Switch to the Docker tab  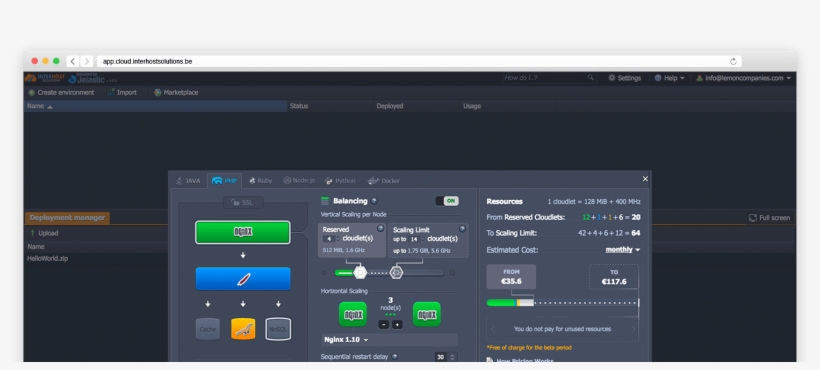click(x=383, y=181)
